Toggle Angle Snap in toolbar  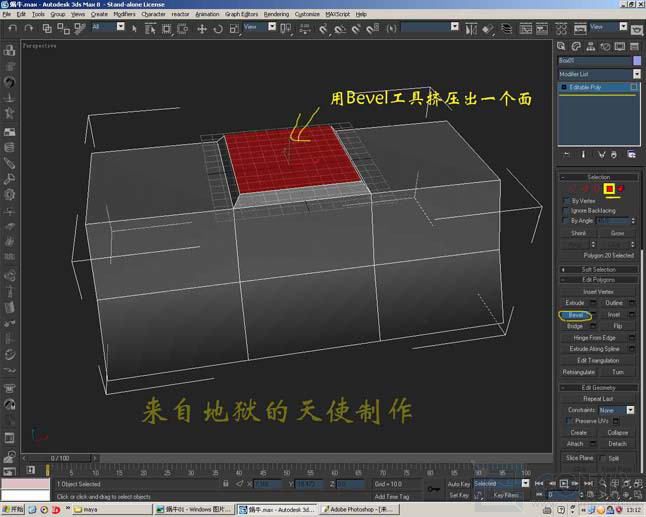(339, 28)
